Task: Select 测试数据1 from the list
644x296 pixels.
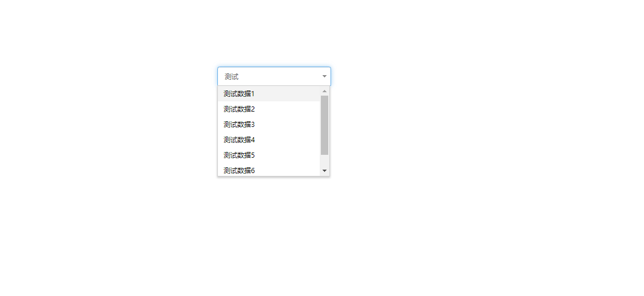Action: pyautogui.click(x=269, y=94)
